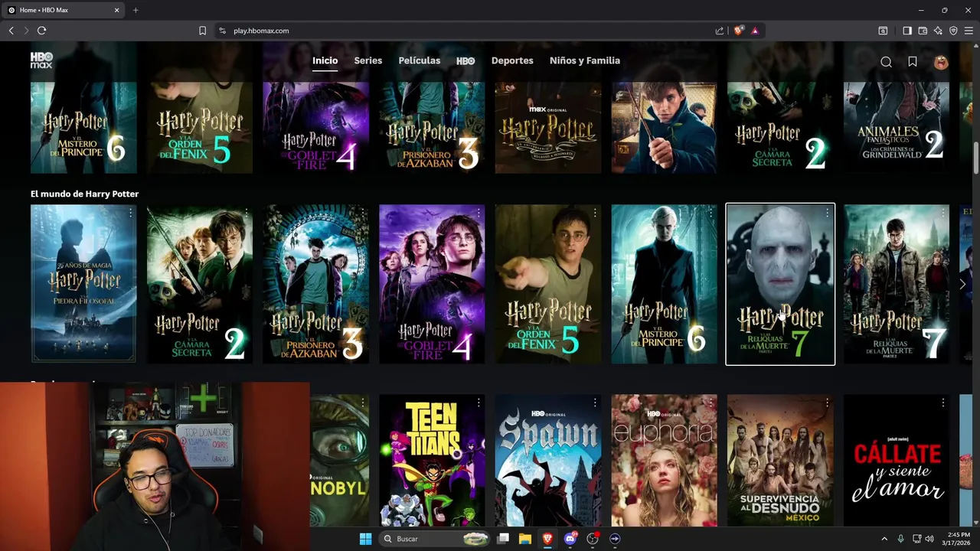Image resolution: width=980 pixels, height=551 pixels.
Task: Open options dots on Reliquias de la Muerte Parte 1
Action: coord(827,214)
